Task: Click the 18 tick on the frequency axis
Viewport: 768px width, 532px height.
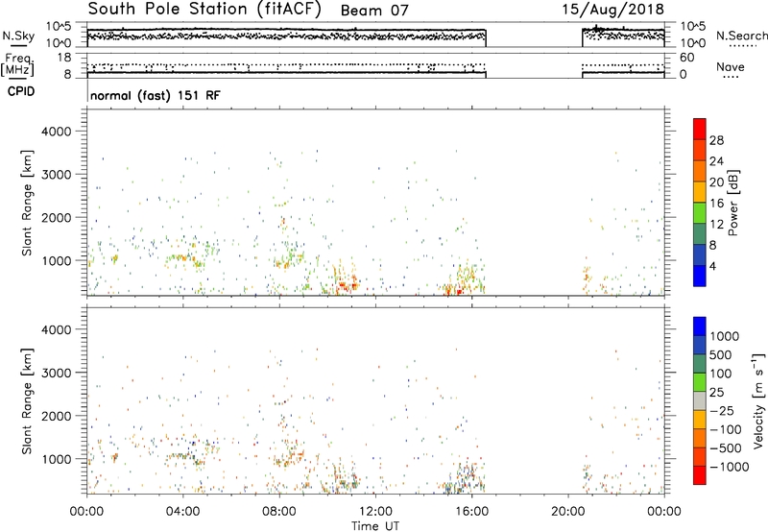Action: click(x=64, y=58)
